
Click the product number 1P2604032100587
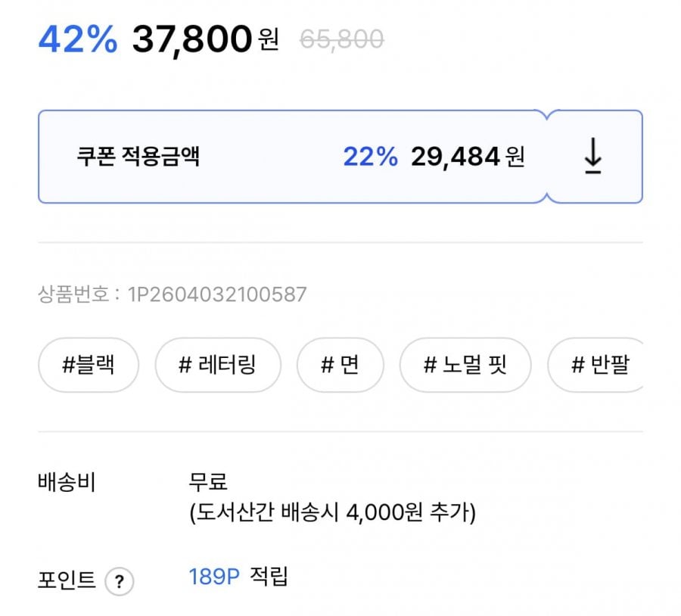click(x=217, y=294)
